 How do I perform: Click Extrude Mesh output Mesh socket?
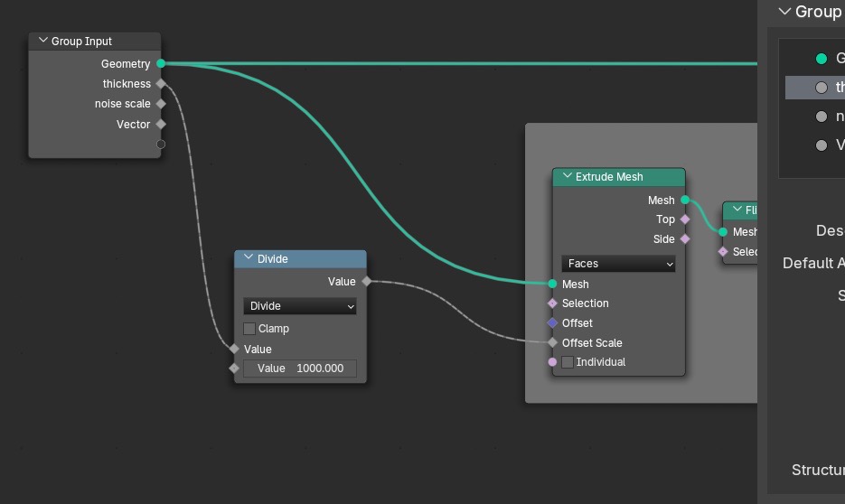click(685, 200)
